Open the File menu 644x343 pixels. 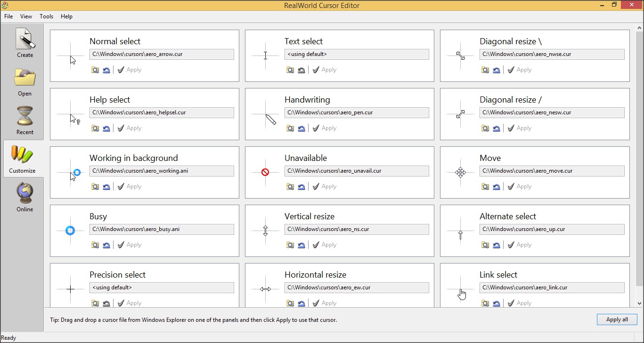point(8,16)
